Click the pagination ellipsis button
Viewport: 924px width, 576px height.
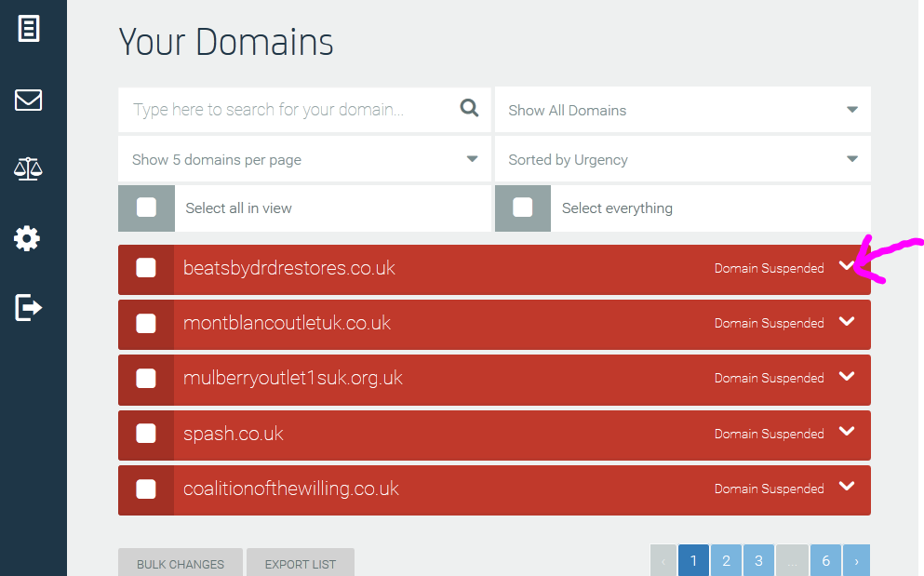(792, 561)
